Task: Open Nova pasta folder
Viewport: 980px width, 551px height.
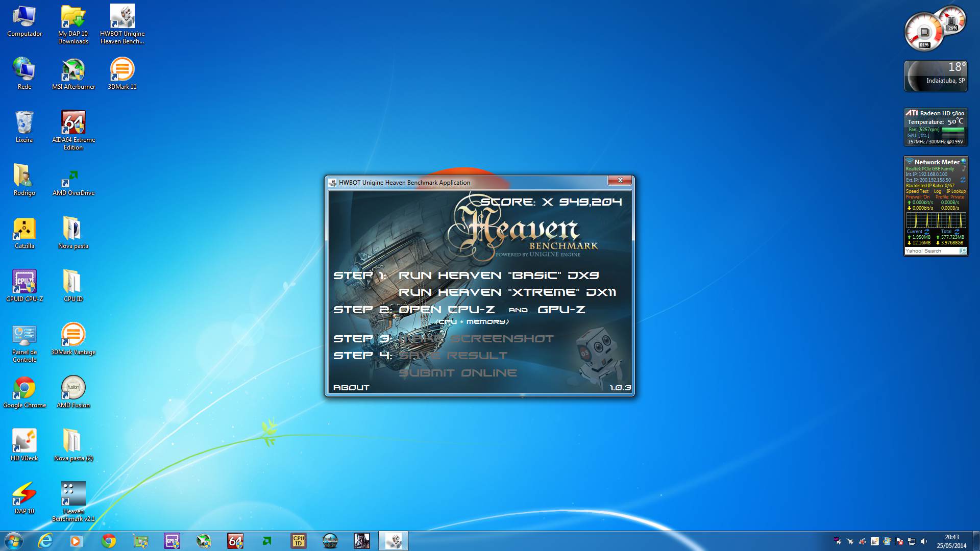Action: pyautogui.click(x=73, y=233)
